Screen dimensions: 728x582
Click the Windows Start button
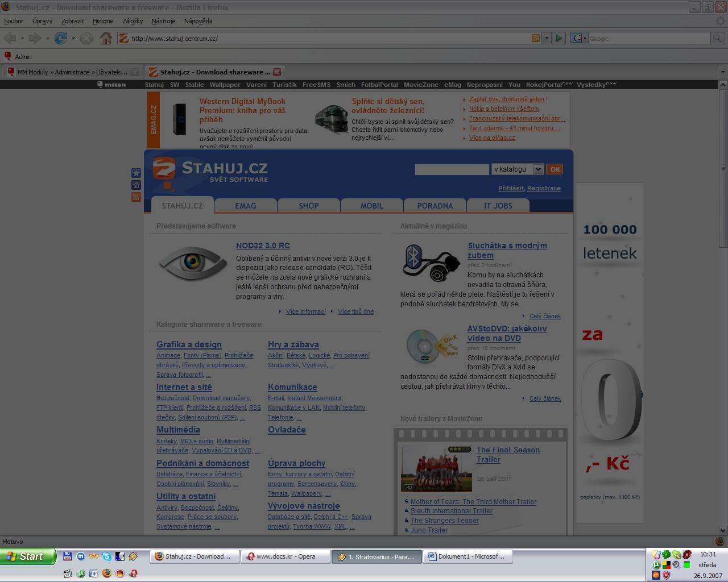pyautogui.click(x=28, y=556)
